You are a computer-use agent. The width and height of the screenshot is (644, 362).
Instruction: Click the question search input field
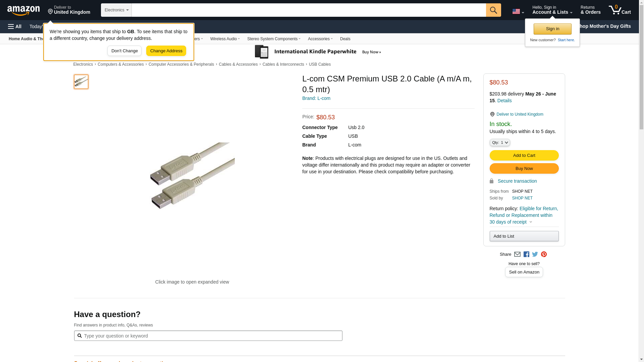[211, 336]
